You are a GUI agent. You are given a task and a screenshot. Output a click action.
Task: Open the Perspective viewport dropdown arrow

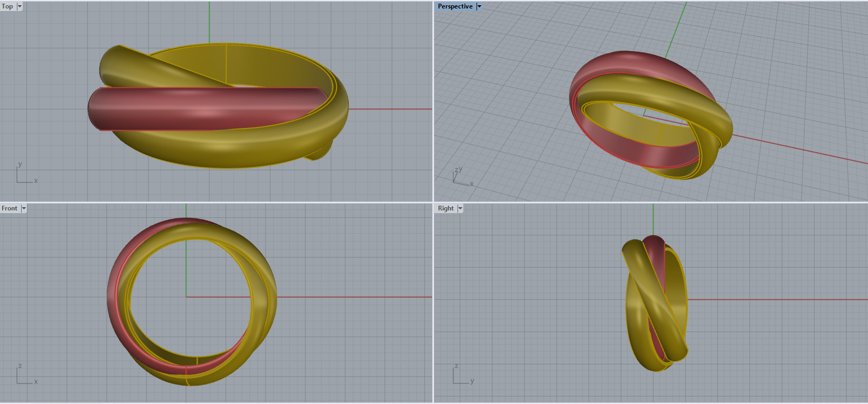[479, 6]
